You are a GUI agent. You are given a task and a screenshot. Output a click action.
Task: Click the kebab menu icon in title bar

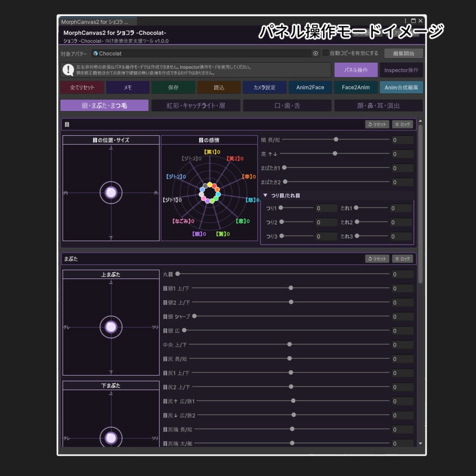point(405,20)
